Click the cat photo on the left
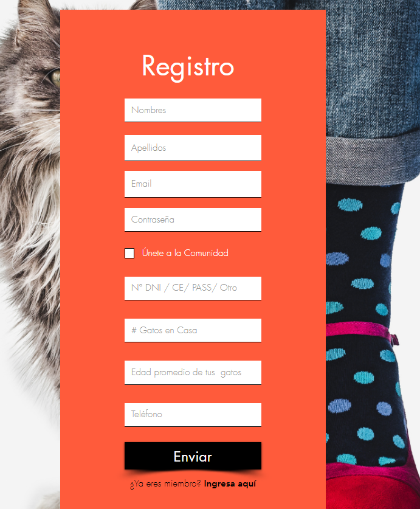This screenshot has height=509, width=420. click(x=30, y=227)
